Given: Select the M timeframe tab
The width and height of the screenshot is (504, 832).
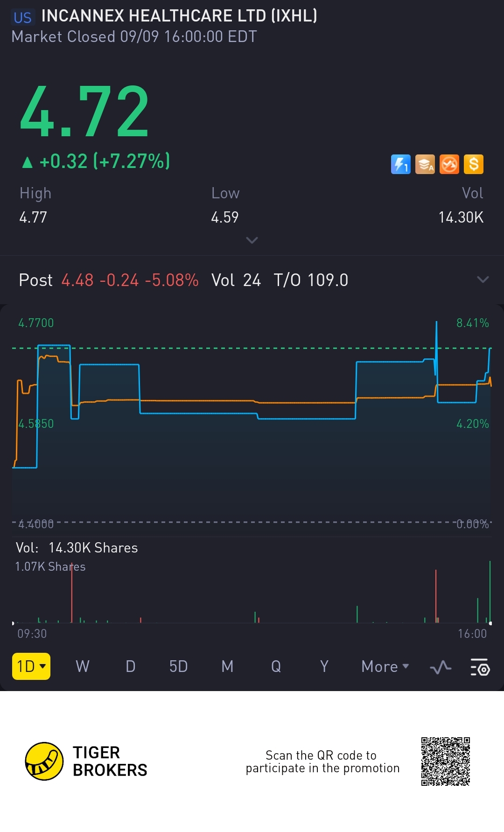Looking at the screenshot, I should [x=227, y=666].
